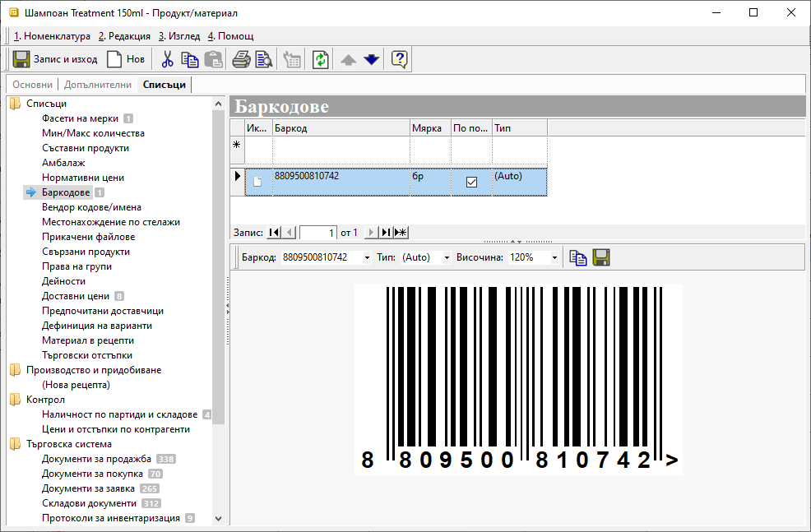Add new record with asterisk navigation button

401,233
